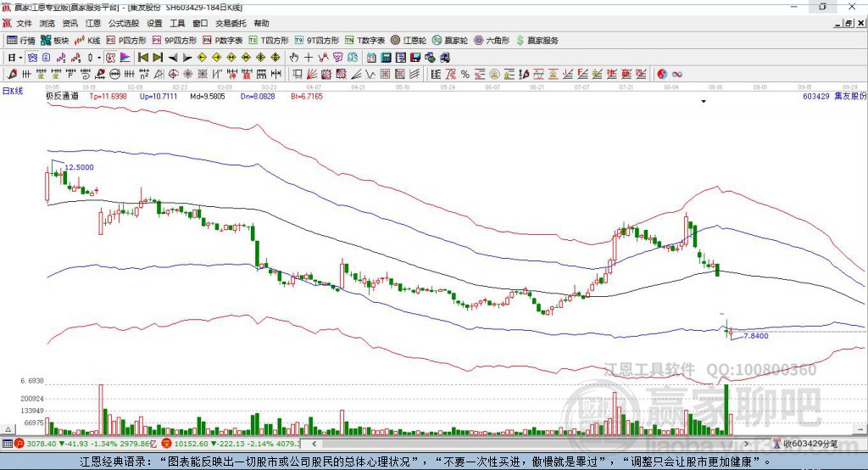Toggle the 权 adjustment icon
The width and height of the screenshot is (868, 470).
111,58
